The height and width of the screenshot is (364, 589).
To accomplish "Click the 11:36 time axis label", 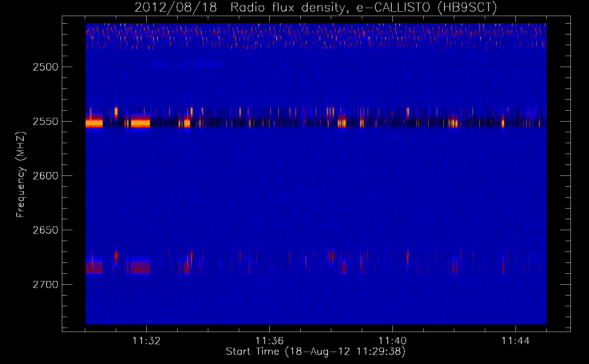I will pos(269,341).
